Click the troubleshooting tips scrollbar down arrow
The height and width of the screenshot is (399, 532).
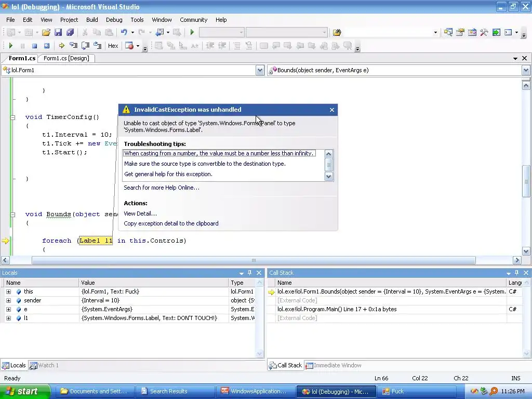tap(328, 177)
